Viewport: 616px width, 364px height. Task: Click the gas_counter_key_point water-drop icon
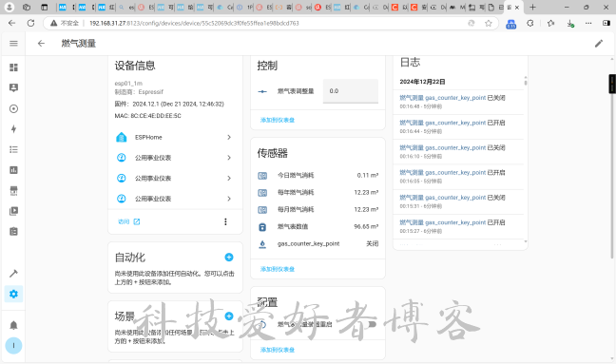[x=262, y=244]
